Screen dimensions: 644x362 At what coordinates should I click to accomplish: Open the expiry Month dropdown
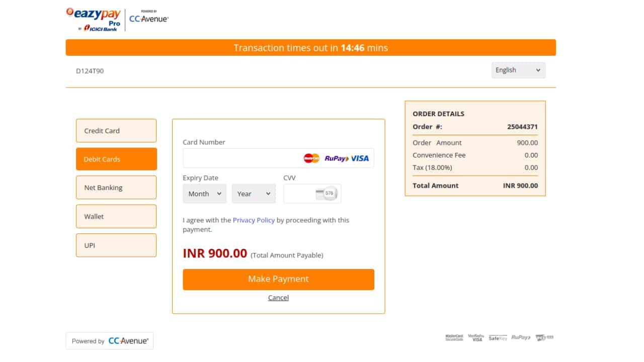click(x=205, y=194)
